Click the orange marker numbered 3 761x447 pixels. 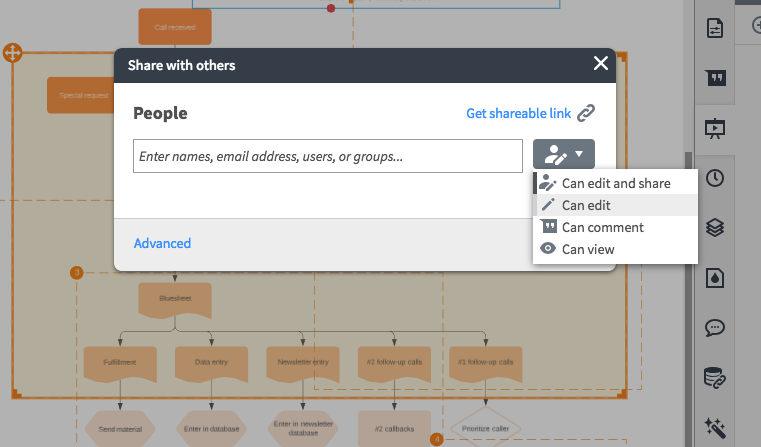tap(77, 272)
